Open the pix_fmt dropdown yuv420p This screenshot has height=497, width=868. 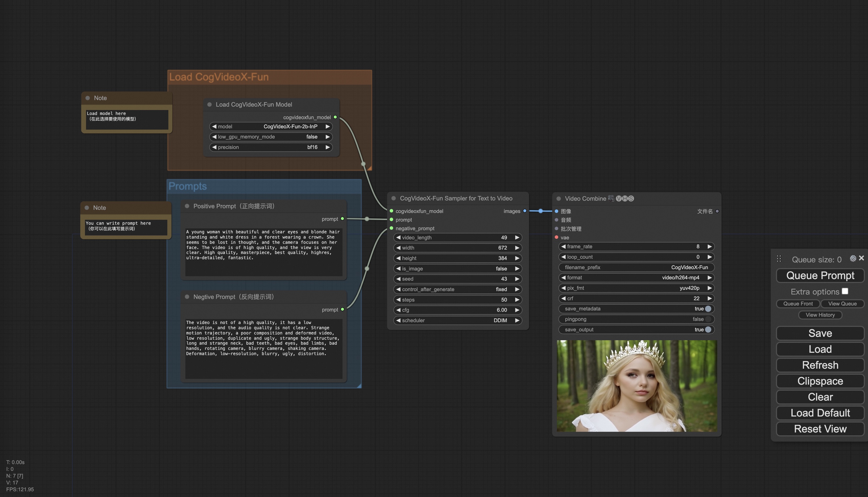[x=636, y=288]
